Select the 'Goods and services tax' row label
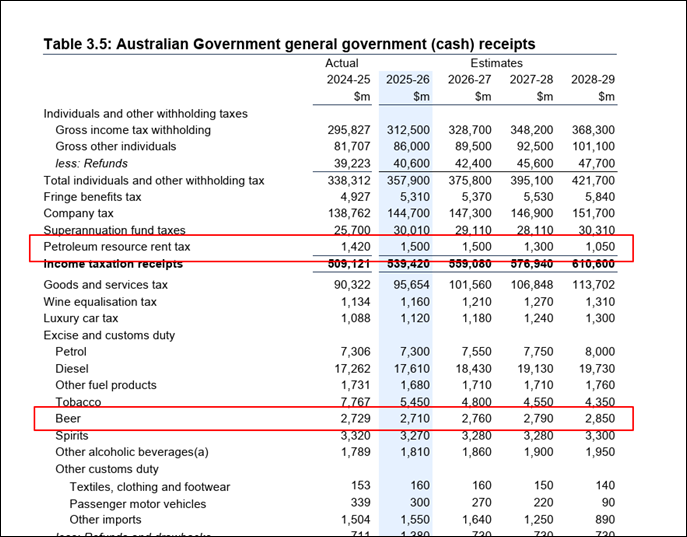 click(x=105, y=285)
